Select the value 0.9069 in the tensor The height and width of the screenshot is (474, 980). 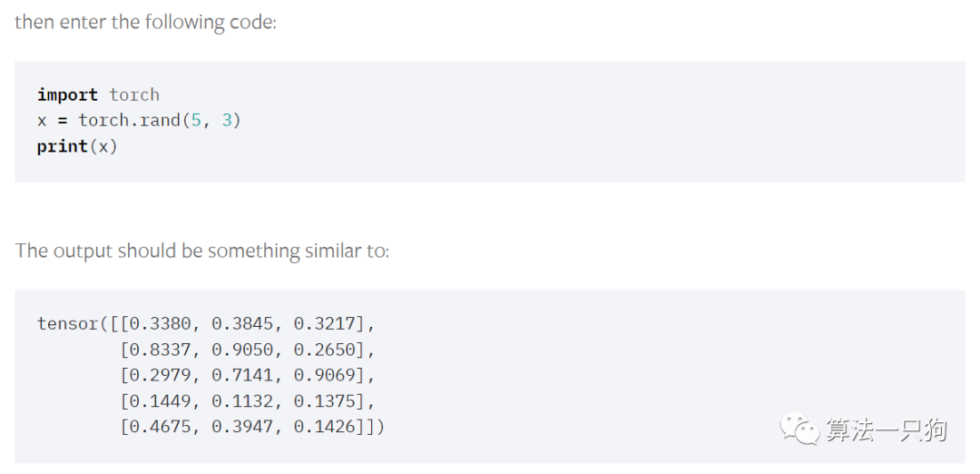[324, 375]
